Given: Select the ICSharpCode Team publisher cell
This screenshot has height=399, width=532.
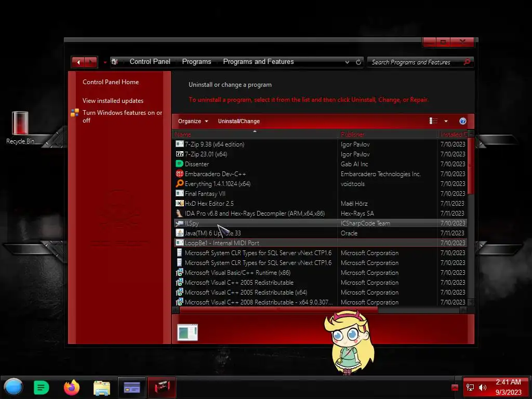Looking at the screenshot, I should 365,223.
